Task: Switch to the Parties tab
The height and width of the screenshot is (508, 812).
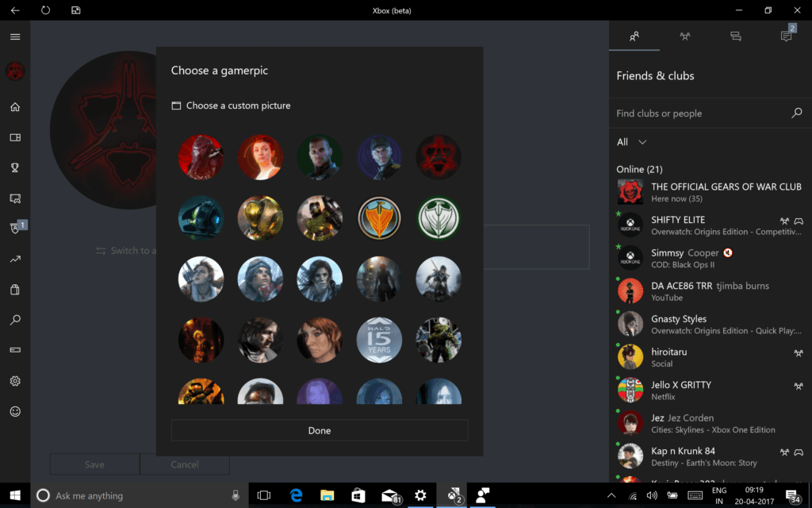Action: (684, 36)
